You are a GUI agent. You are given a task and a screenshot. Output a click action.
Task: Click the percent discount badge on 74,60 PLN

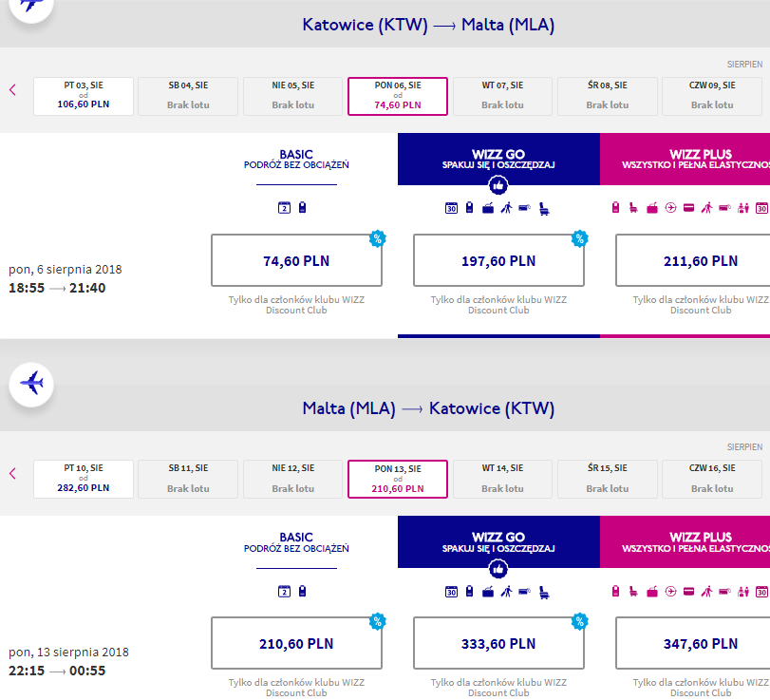(x=378, y=238)
